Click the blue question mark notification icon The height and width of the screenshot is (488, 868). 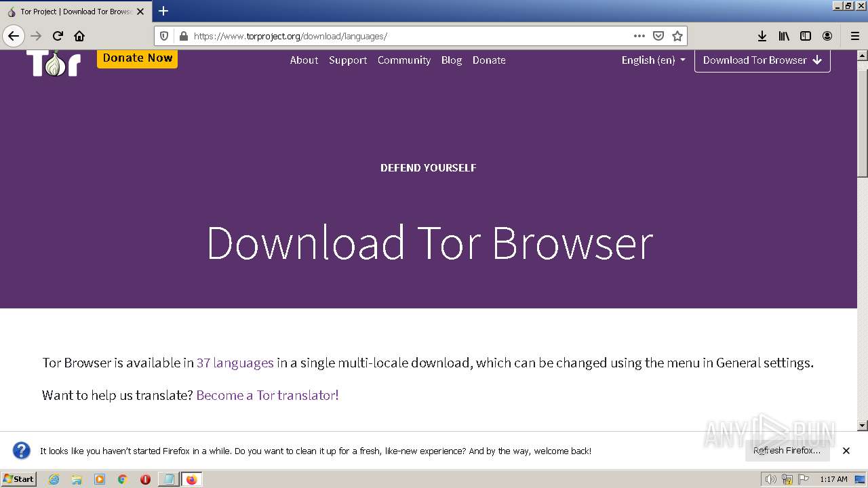coord(22,451)
